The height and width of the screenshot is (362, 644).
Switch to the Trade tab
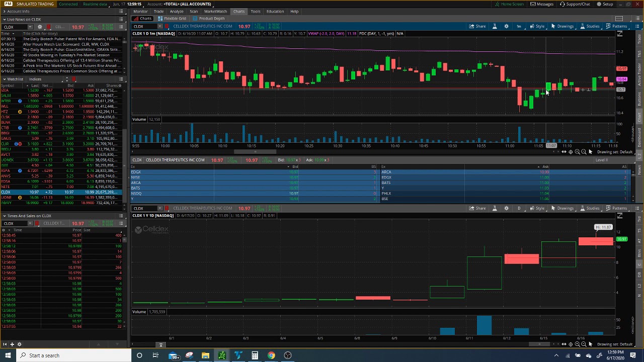(158, 11)
